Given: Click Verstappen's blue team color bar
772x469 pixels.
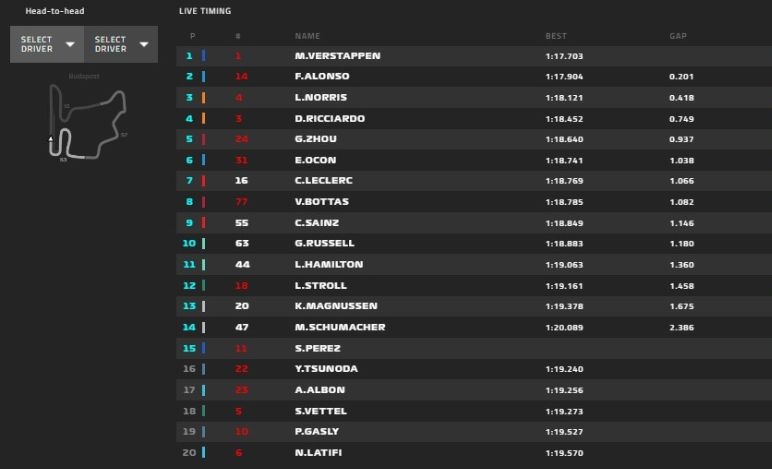Looking at the screenshot, I should click(204, 56).
